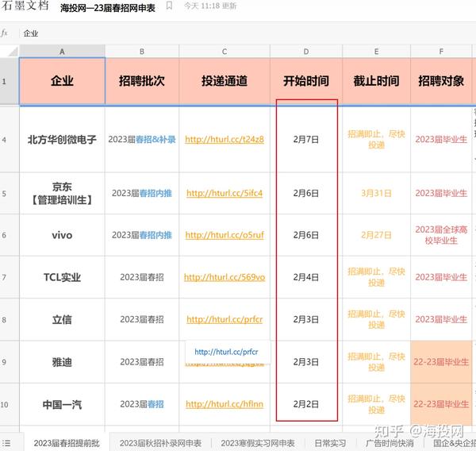Click the 企业 header cell
Screen dimensions: 476x451
click(x=62, y=81)
